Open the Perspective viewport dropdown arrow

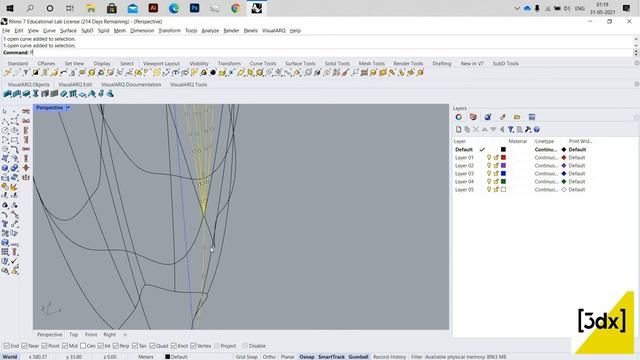[x=69, y=108]
